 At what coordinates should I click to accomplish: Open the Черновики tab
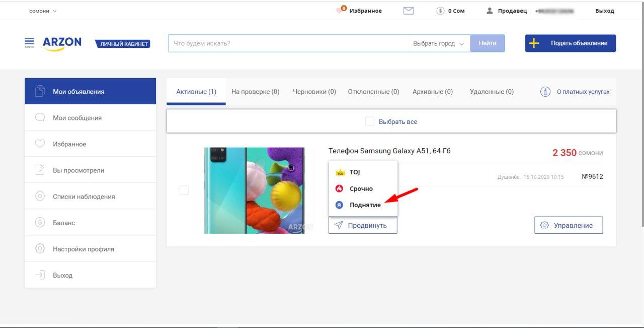(x=315, y=91)
